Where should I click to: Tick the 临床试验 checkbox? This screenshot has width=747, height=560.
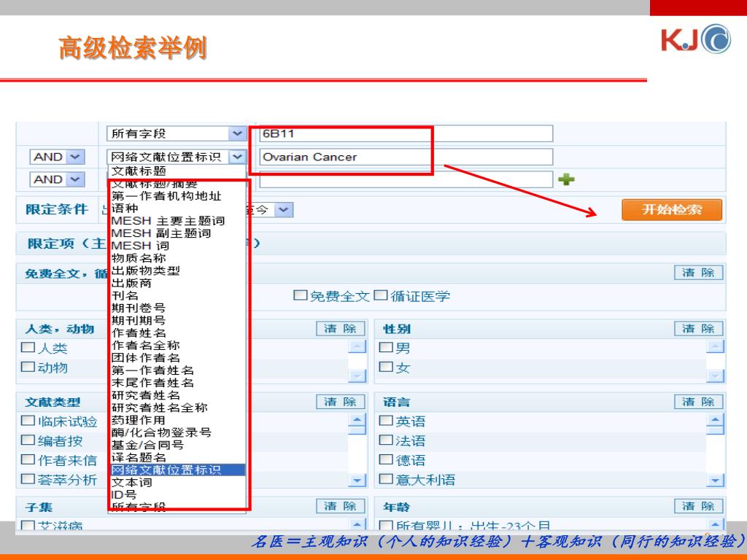point(28,421)
